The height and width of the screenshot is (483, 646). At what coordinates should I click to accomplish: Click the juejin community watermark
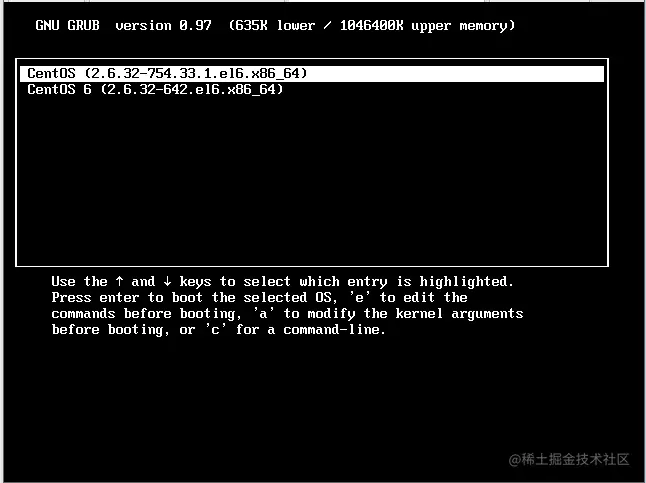[x=569, y=459]
